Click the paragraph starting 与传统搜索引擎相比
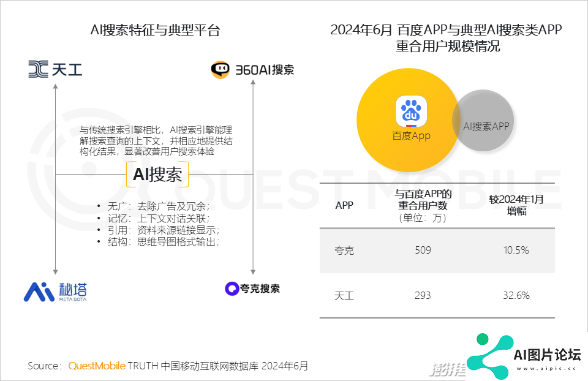The width and height of the screenshot is (588, 381). [156, 141]
